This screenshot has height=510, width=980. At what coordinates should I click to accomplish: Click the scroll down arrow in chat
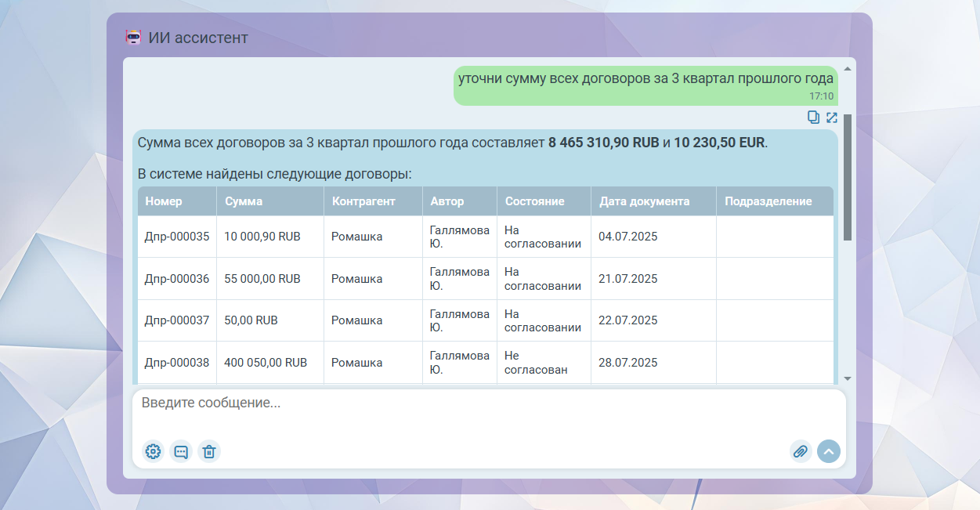[847, 378]
